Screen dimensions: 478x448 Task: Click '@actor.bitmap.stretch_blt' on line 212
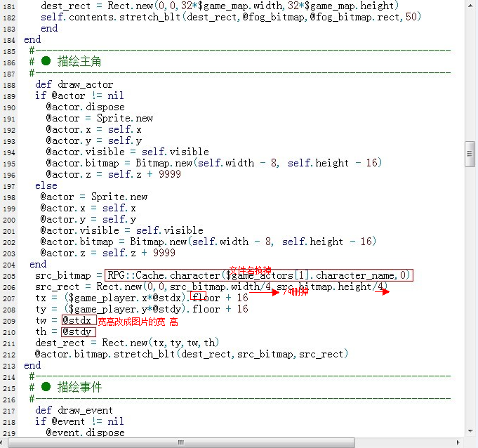[x=105, y=355]
